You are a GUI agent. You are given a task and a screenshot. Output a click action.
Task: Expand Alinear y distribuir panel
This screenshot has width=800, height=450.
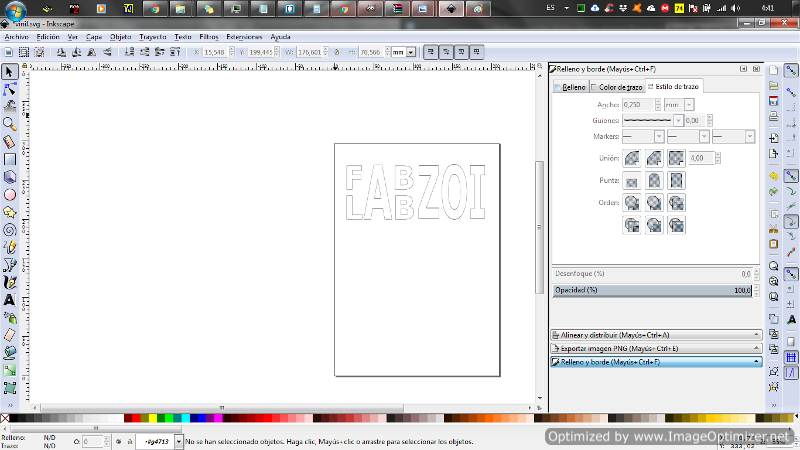656,335
